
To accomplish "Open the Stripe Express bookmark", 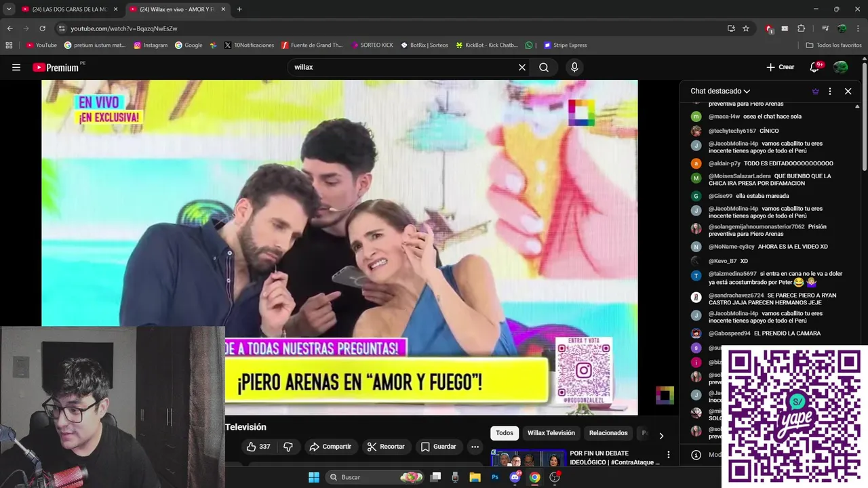I will click(565, 45).
